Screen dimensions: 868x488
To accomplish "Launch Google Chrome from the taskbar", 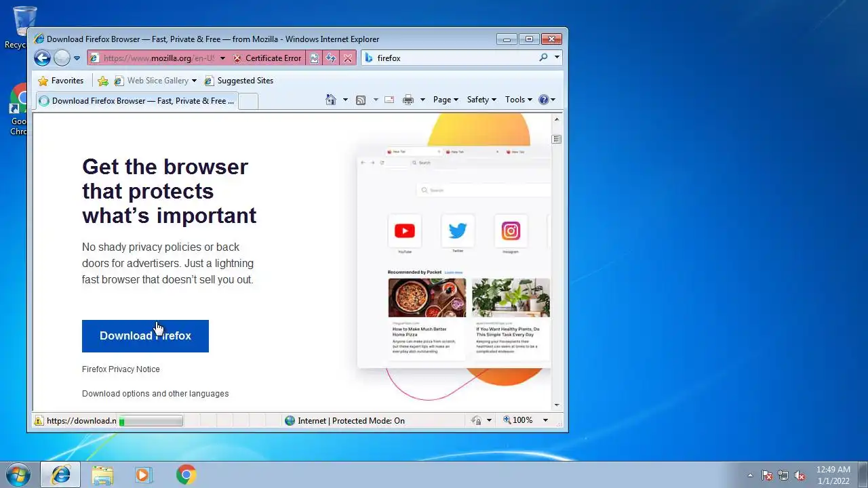I will 186,475.
